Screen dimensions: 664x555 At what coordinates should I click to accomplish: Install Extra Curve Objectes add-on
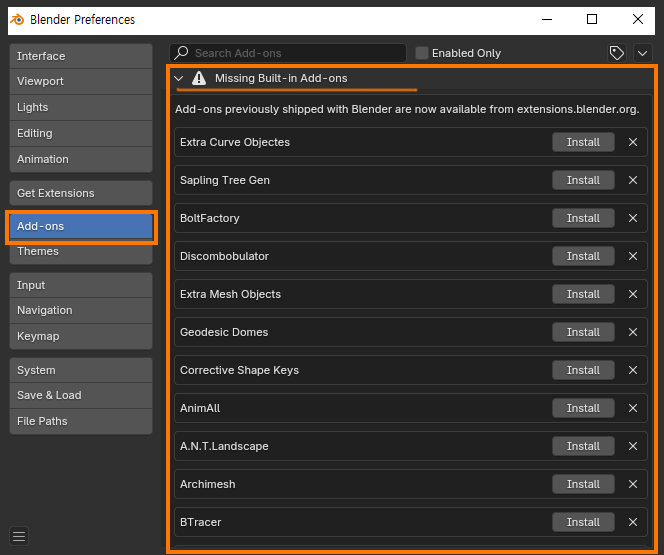coord(583,142)
